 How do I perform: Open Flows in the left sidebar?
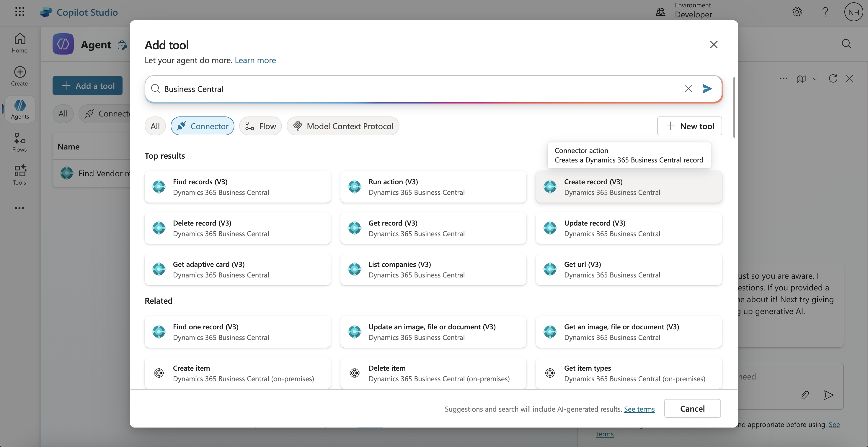pos(19,142)
